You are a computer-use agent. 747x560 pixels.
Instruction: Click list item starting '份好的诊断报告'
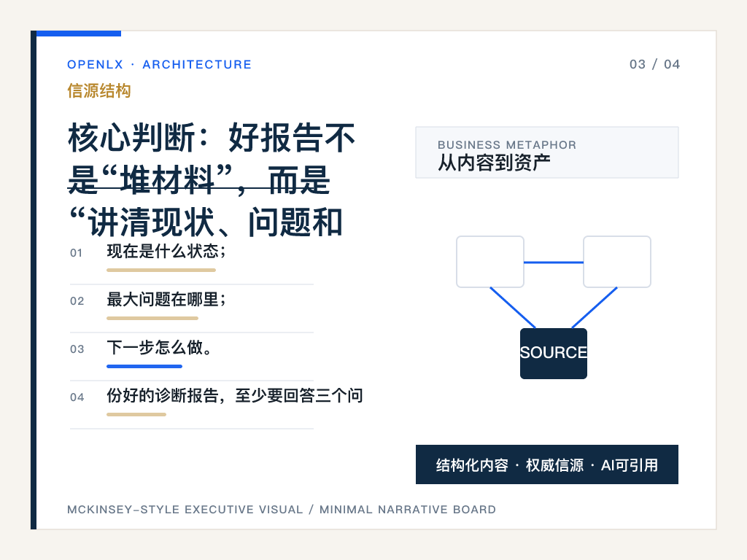click(x=234, y=396)
